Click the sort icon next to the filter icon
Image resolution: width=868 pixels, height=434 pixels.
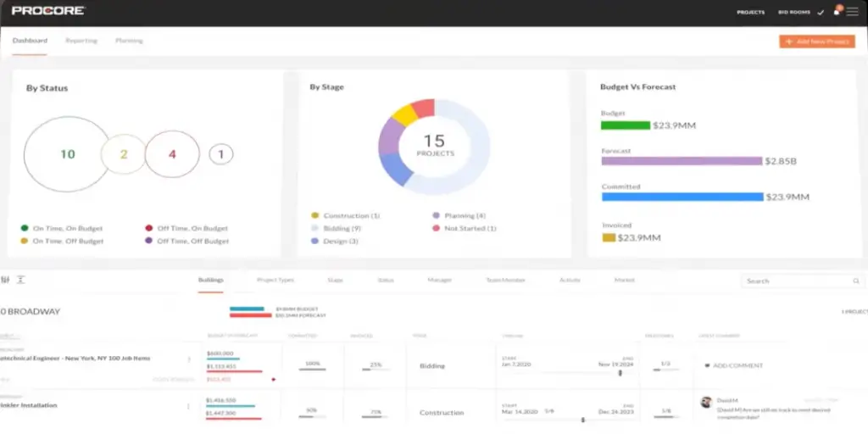coord(21,280)
